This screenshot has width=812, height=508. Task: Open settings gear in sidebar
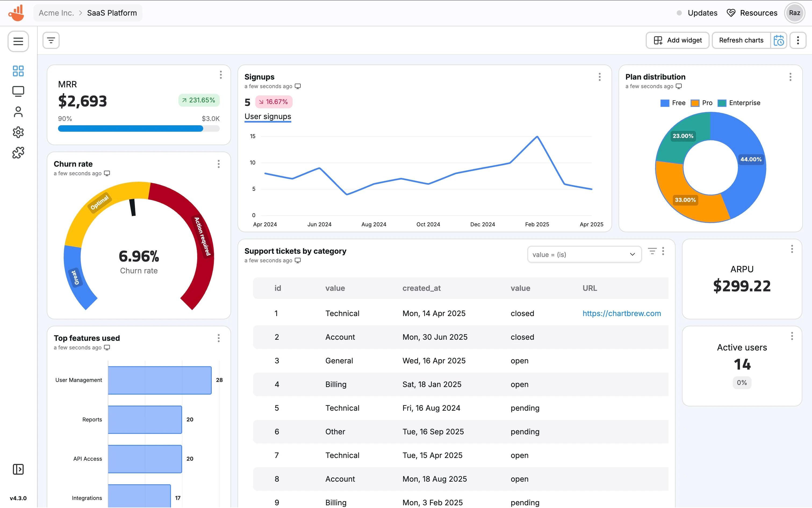click(18, 132)
